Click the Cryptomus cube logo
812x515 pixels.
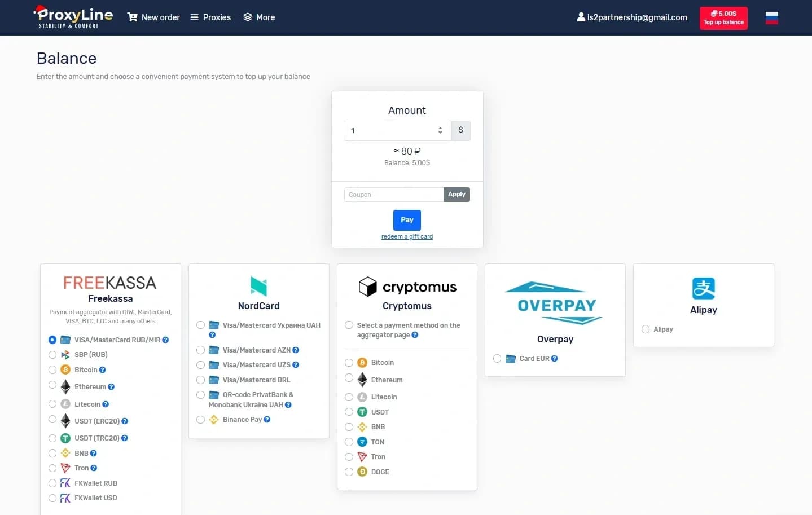point(368,287)
